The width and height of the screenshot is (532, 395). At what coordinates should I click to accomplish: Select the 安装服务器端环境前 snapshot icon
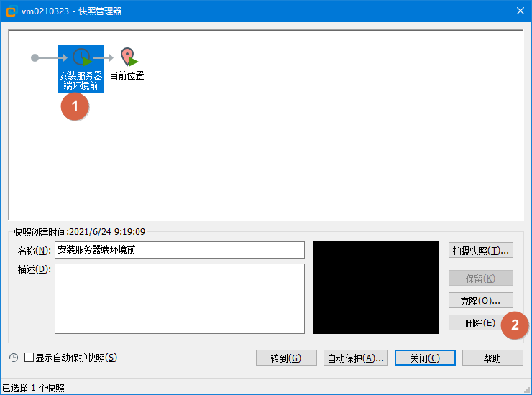(82, 57)
